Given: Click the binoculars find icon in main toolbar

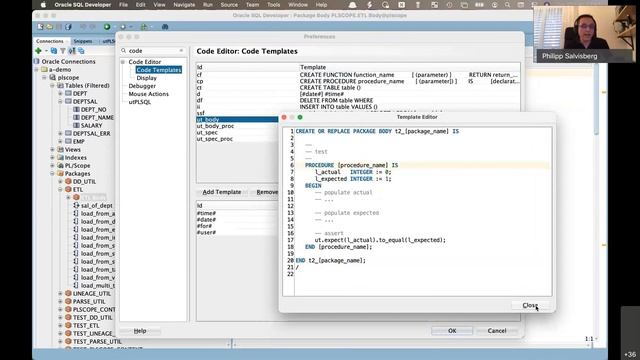Looking at the screenshot, I should coord(165,27).
